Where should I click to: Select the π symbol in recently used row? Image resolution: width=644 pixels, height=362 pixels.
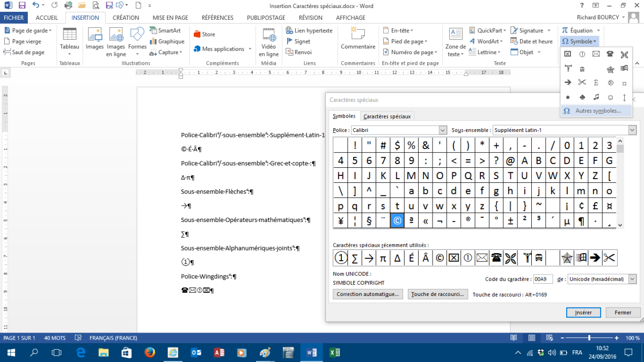(383, 258)
